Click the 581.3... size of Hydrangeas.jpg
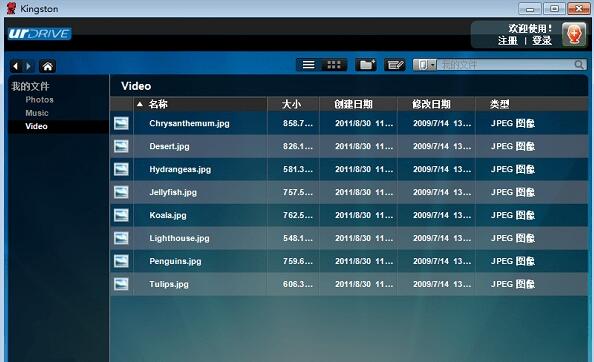Screen dimensions: 594x362 [298, 169]
